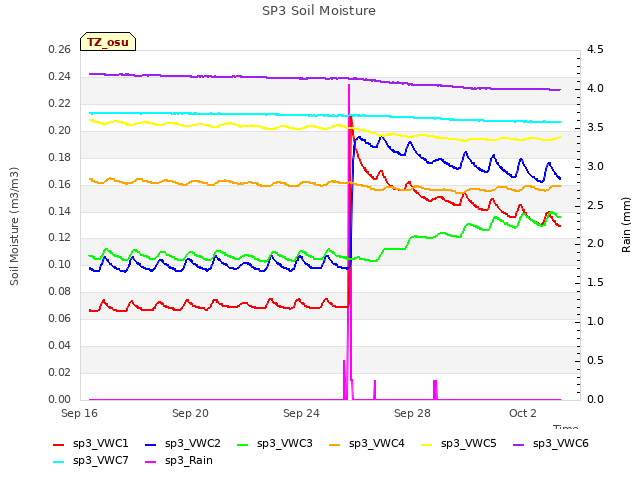This screenshot has width=640, height=480.
Task: Click the magenta sp3_Rain legend swatch
Action: pos(151,462)
